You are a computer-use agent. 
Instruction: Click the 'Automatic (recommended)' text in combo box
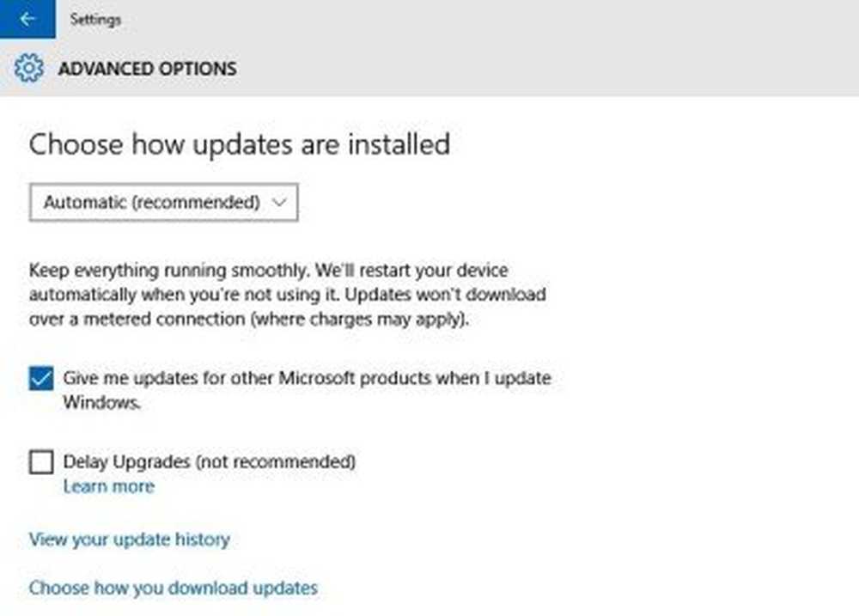(x=151, y=203)
